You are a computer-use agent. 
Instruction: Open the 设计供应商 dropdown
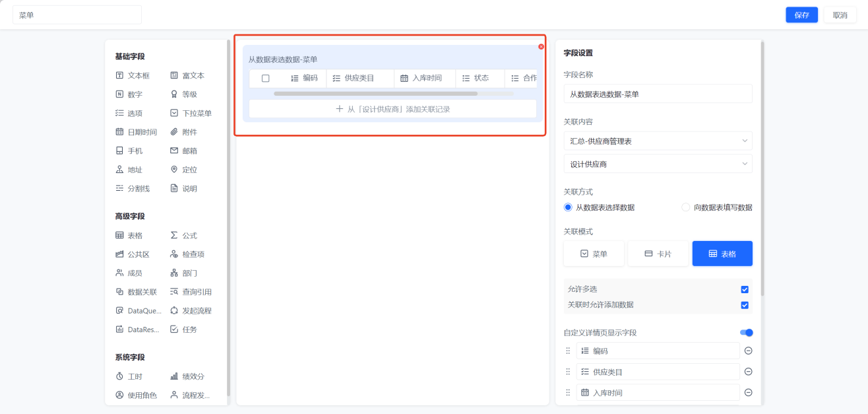658,164
